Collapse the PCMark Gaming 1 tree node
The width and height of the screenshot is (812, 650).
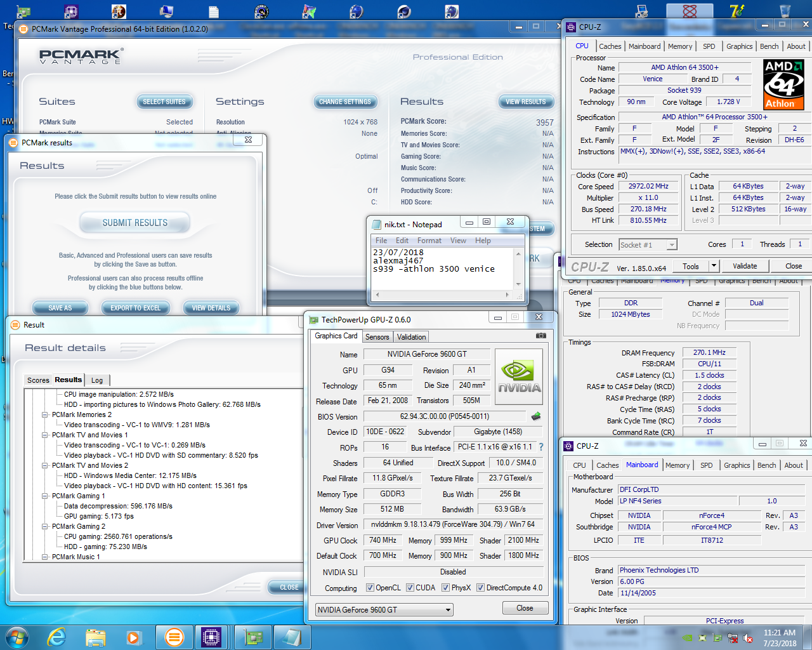point(45,496)
